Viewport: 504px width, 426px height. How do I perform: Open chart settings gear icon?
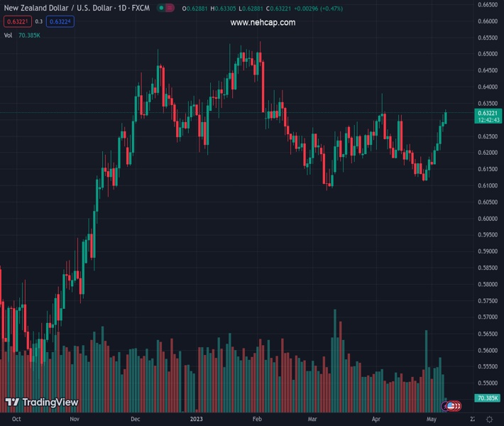click(x=488, y=420)
